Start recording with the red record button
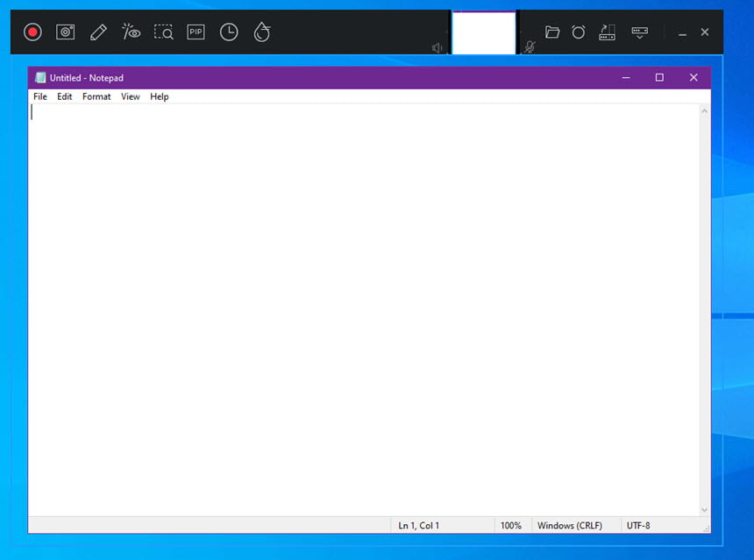 (x=32, y=32)
